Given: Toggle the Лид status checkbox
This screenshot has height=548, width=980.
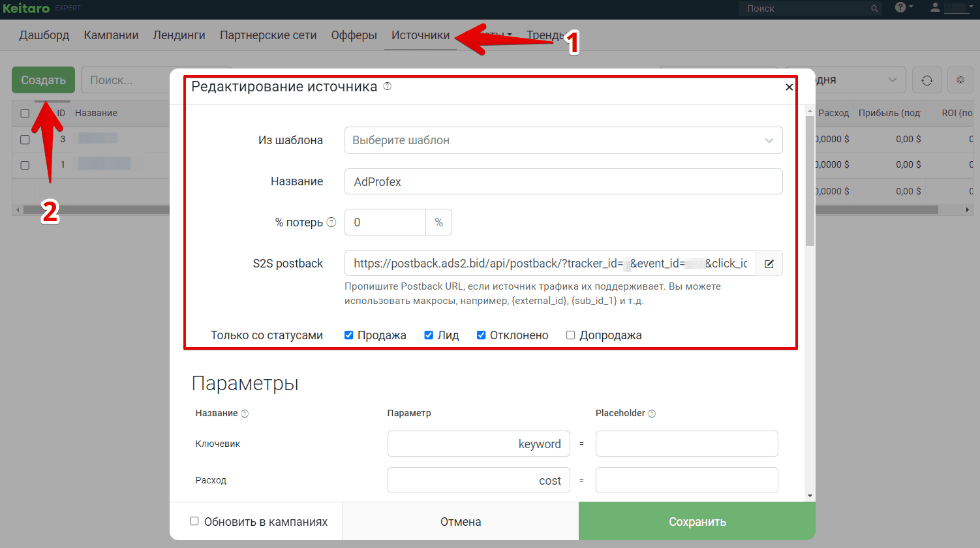Looking at the screenshot, I should click(x=429, y=335).
